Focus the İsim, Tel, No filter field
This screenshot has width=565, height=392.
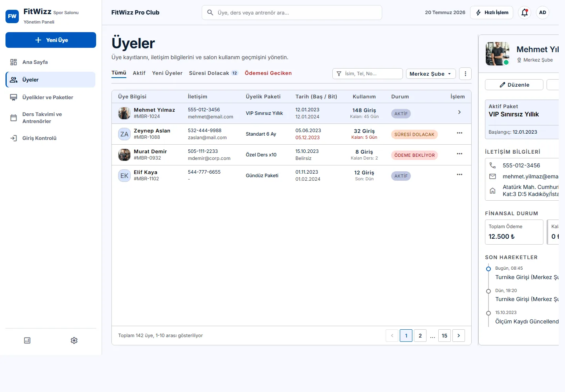pyautogui.click(x=368, y=74)
